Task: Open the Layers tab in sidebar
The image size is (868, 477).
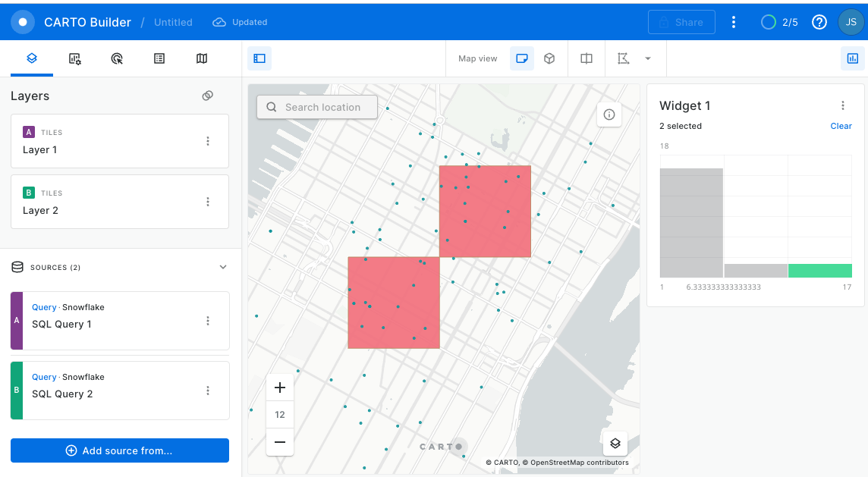Action: pyautogui.click(x=32, y=58)
